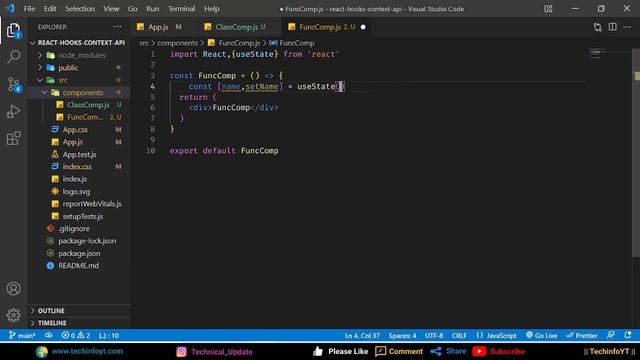This screenshot has height=360, width=640.
Task: Open the Help menu
Action: pyautogui.click(x=211, y=9)
